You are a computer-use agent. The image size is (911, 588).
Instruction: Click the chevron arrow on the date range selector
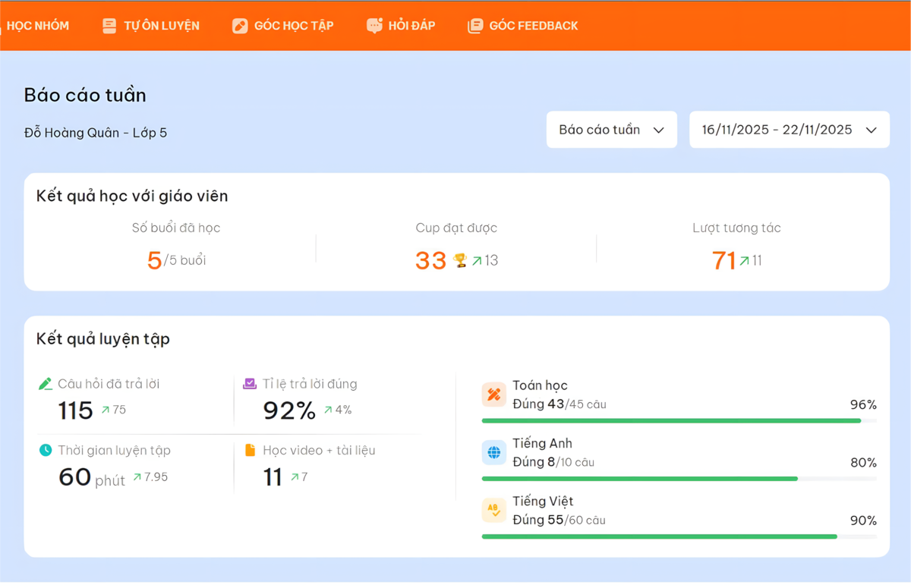point(872,130)
